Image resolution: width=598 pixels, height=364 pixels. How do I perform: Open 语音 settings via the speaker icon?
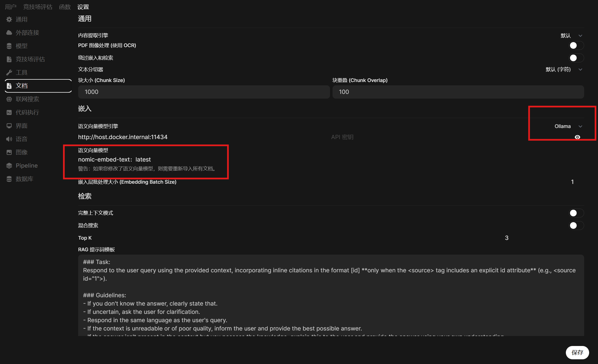[x=9, y=139]
